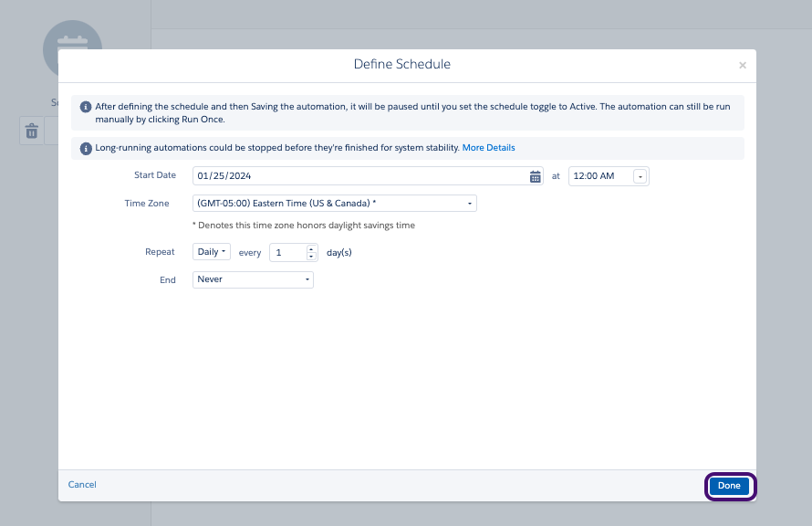Expand the Daily repeat frequency dropdown
Viewport: 812px width, 526px height.
(211, 251)
